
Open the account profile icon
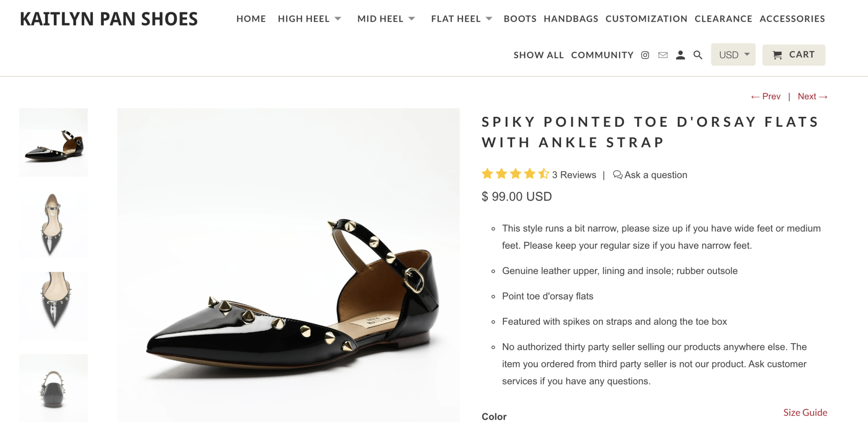click(x=681, y=55)
